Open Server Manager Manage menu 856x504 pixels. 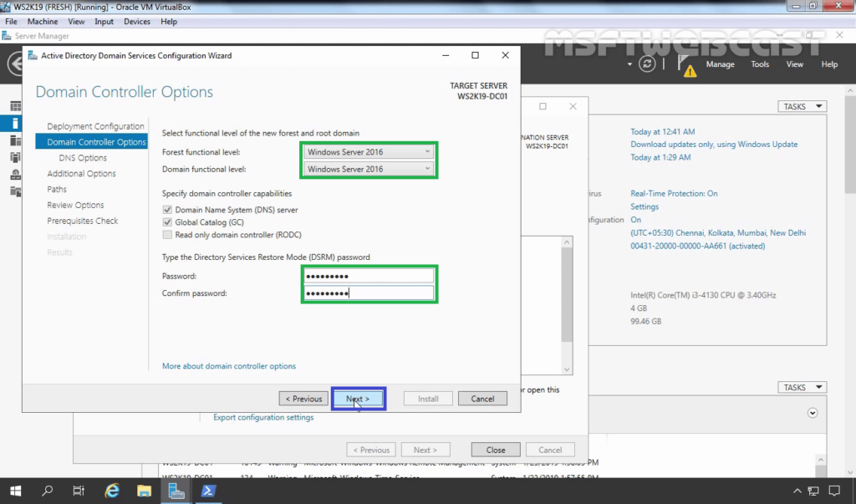720,64
